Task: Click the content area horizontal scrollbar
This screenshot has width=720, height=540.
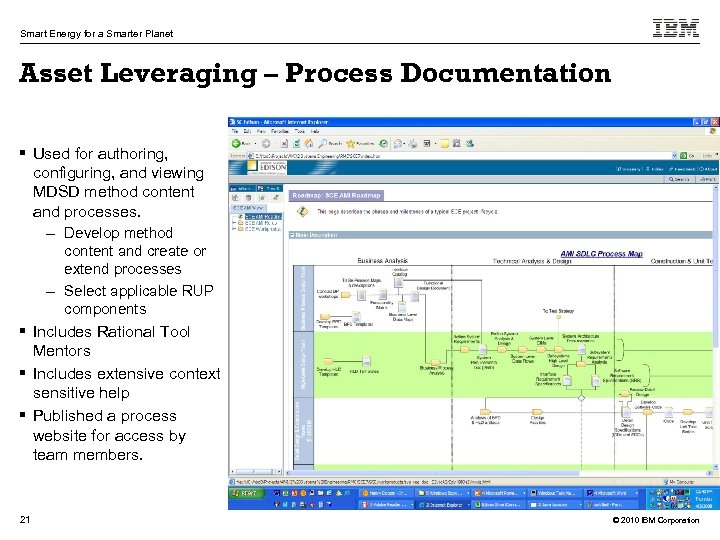Action: pos(499,472)
